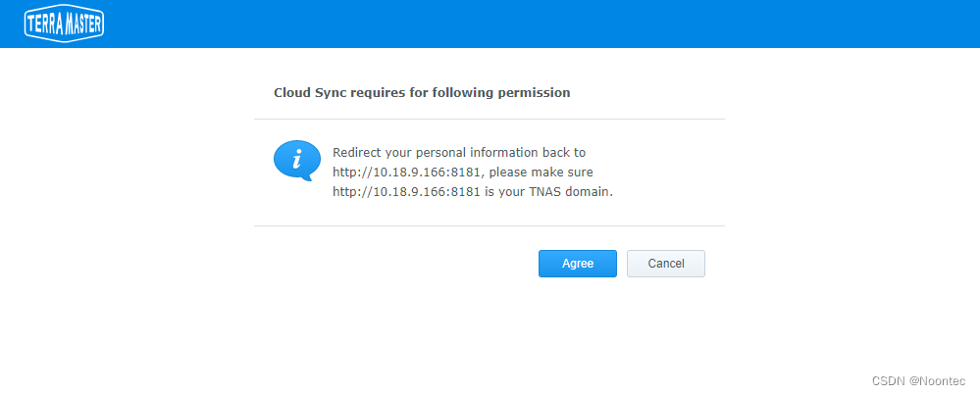Click the divider line below the heading
The image size is (980, 395).
(x=489, y=120)
